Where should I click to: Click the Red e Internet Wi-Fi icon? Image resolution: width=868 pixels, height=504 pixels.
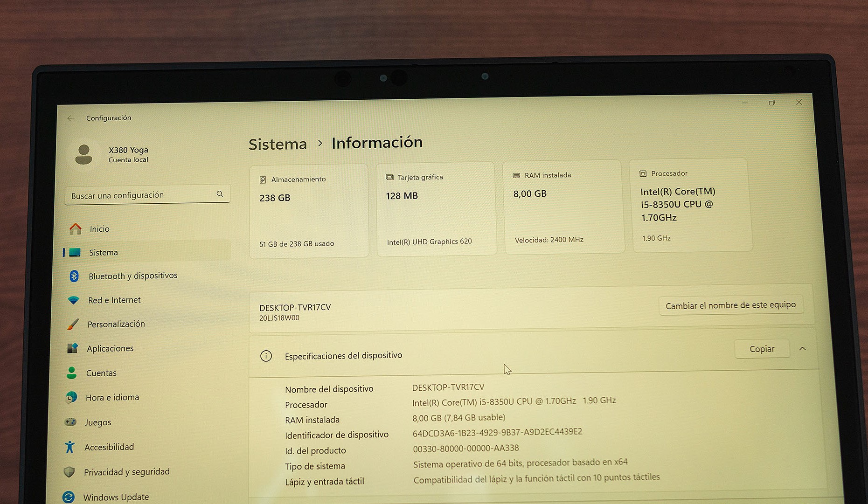73,300
